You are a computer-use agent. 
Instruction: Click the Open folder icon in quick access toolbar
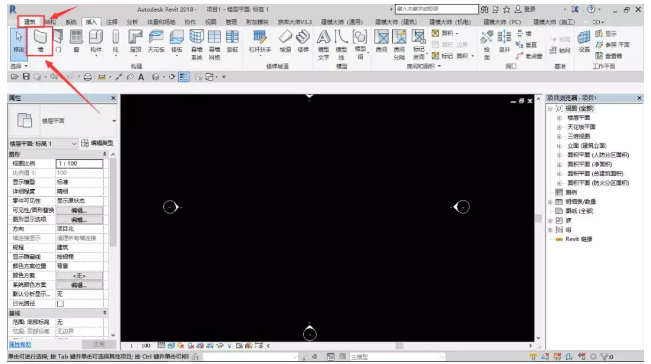tap(15, 77)
